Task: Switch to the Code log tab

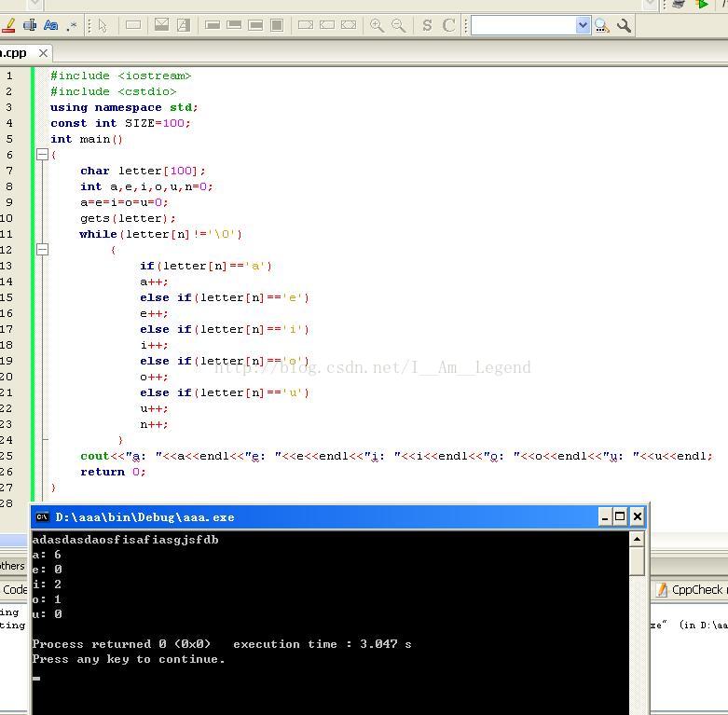Action: 15,590
